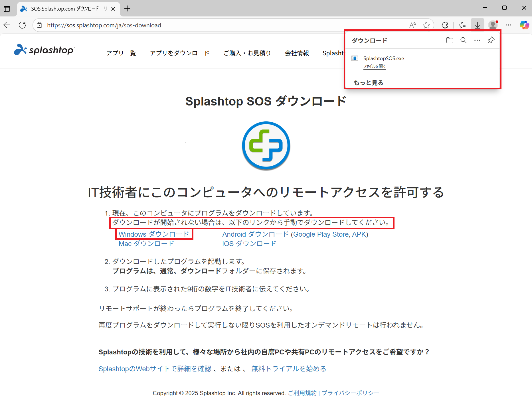The image size is (532, 406).
Task: Click the iOS ダウンロード link
Action: (x=249, y=244)
